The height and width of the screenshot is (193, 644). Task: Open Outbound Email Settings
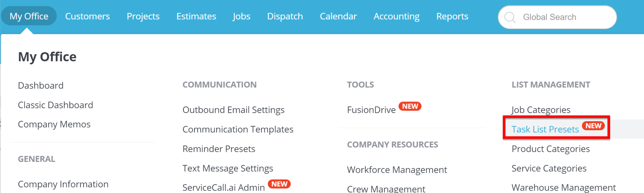(233, 110)
